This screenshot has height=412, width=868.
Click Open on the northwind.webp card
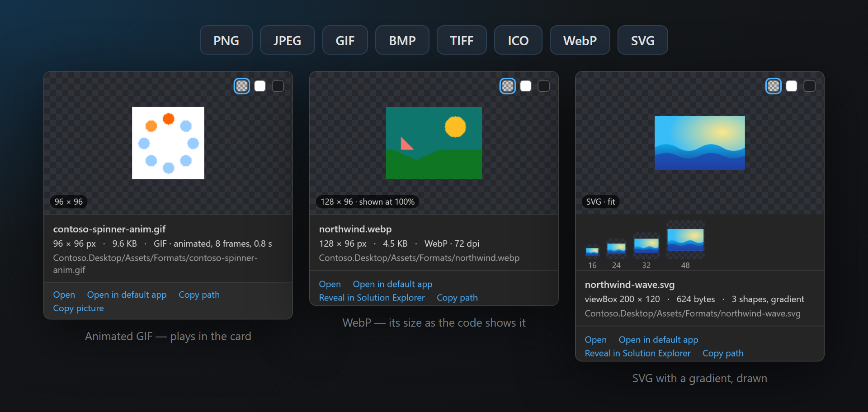click(x=330, y=284)
